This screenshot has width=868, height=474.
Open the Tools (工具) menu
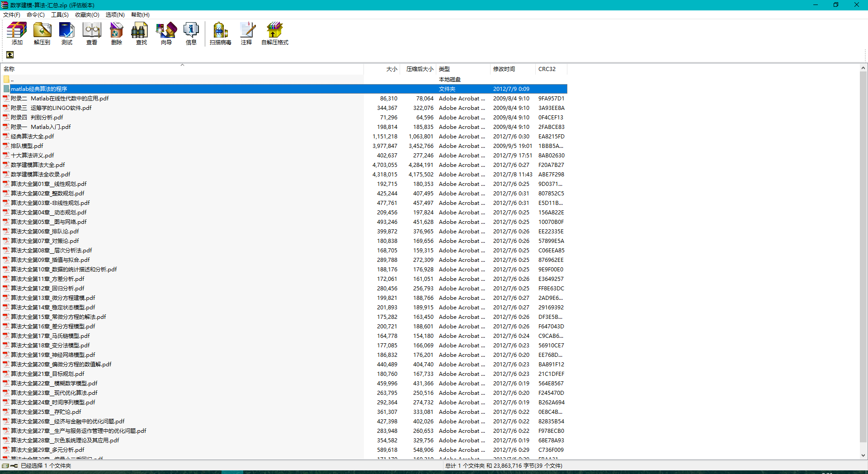point(60,15)
